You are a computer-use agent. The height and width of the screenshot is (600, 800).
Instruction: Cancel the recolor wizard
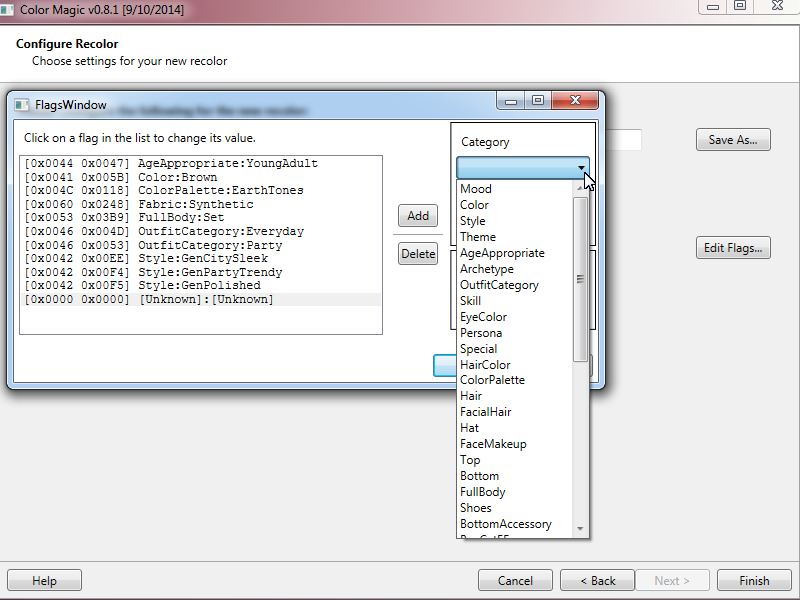515,581
